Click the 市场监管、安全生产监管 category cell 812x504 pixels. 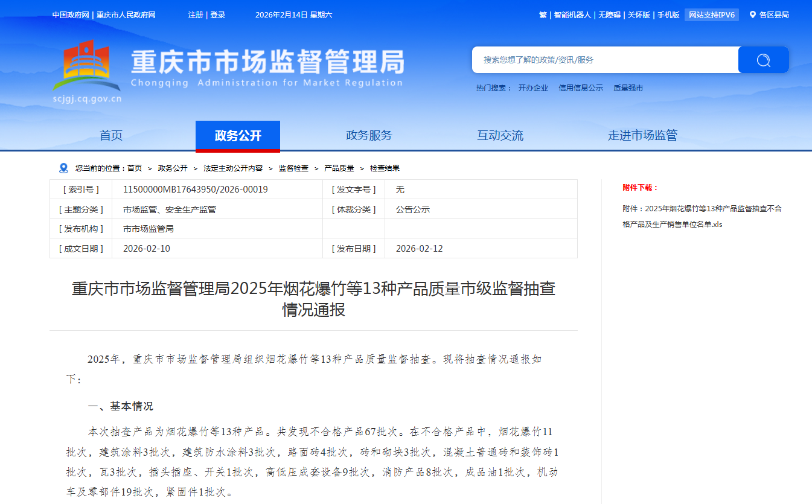coord(170,209)
